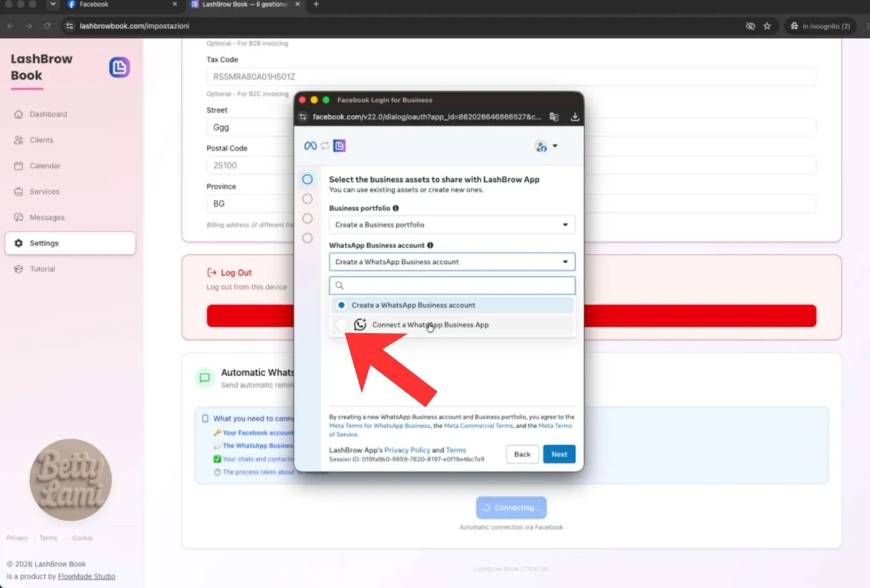Select Settings in the sidebar
Image resolution: width=870 pixels, height=588 pixels.
point(70,243)
